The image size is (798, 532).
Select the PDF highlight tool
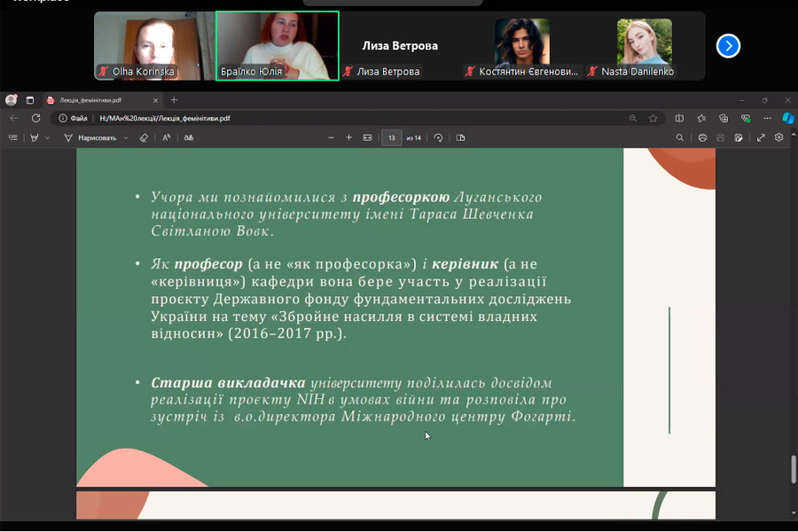click(34, 137)
